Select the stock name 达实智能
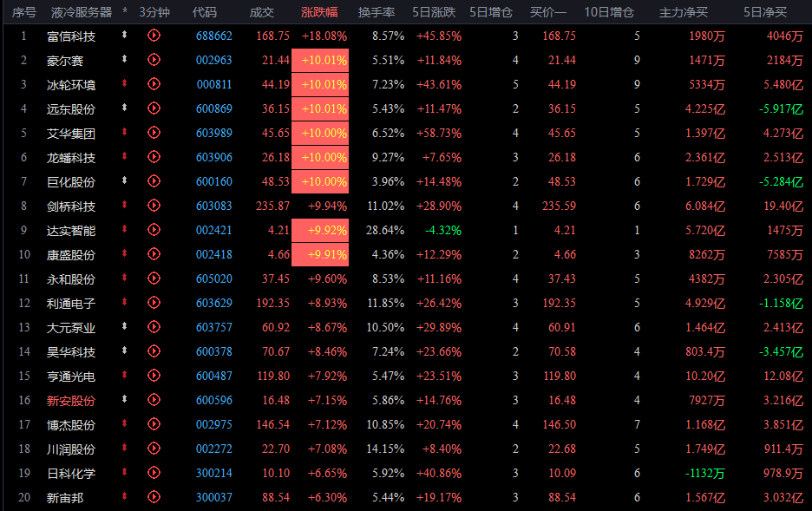This screenshot has width=812, height=511. [x=71, y=231]
